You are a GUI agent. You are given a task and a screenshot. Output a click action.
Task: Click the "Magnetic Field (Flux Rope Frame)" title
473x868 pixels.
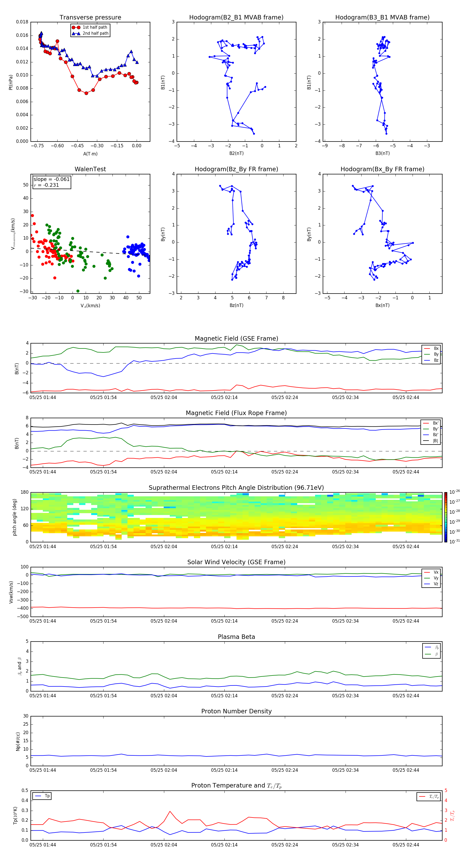pyautogui.click(x=236, y=413)
